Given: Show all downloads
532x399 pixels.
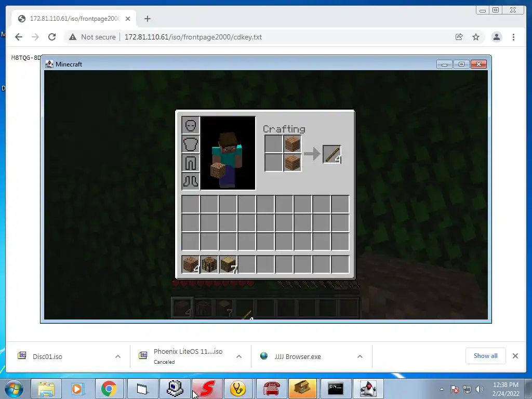Looking at the screenshot, I should click(x=486, y=356).
